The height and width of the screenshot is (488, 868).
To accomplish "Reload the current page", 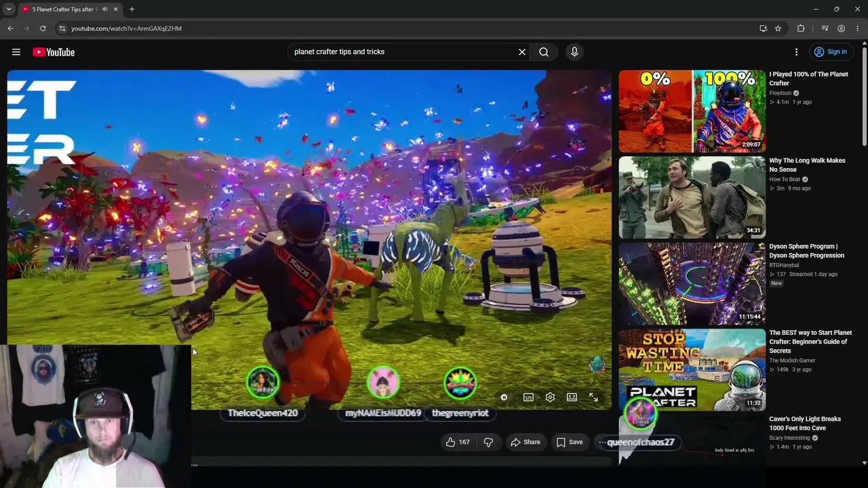I will (43, 28).
